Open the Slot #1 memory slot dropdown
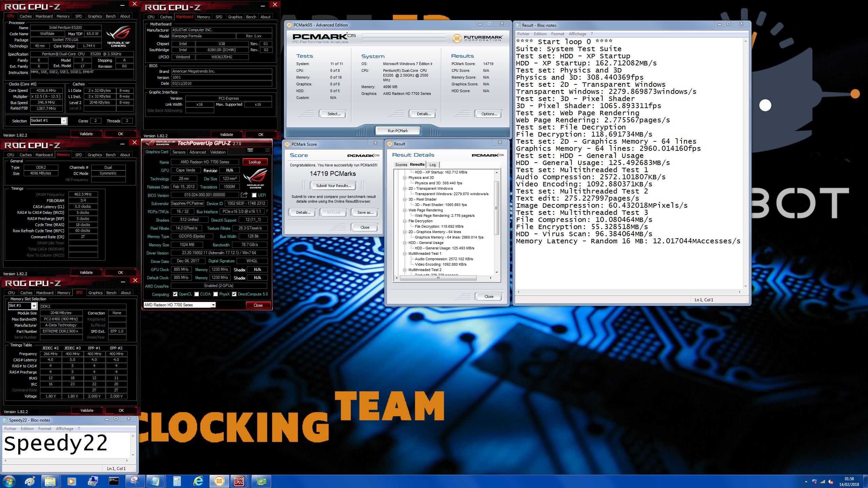Viewport: 868px width, 488px height. click(34, 306)
